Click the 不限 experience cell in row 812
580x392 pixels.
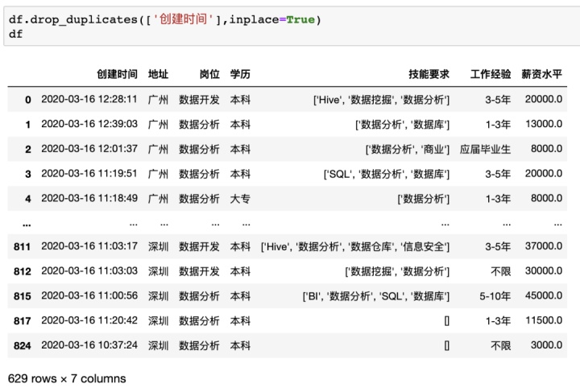[500, 271]
